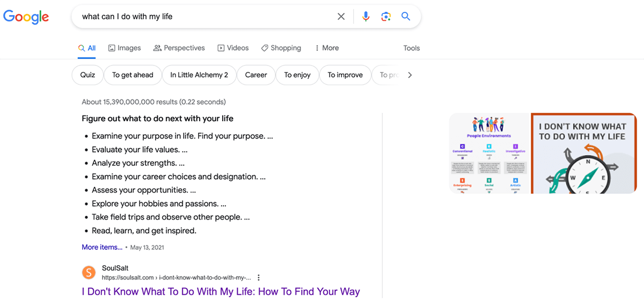Open the People Environments thumbnail image
Image resolution: width=644 pixels, height=306 pixels.
pyautogui.click(x=489, y=153)
